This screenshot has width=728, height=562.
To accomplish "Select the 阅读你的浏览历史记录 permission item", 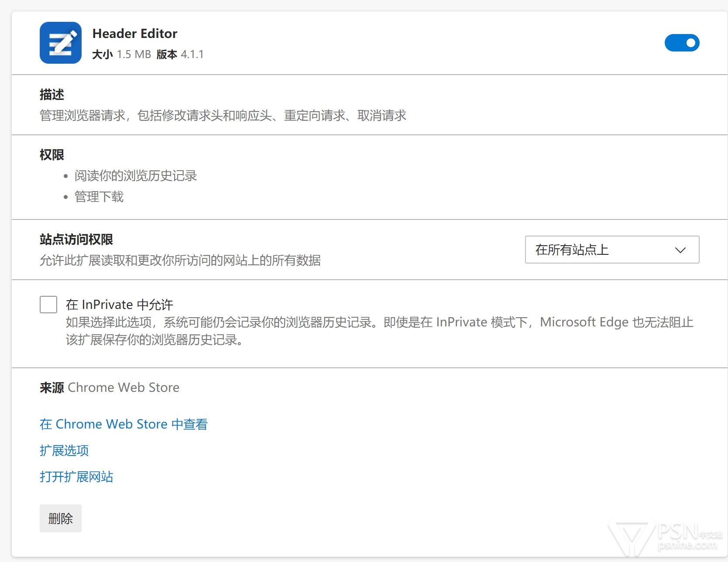I will tap(136, 176).
